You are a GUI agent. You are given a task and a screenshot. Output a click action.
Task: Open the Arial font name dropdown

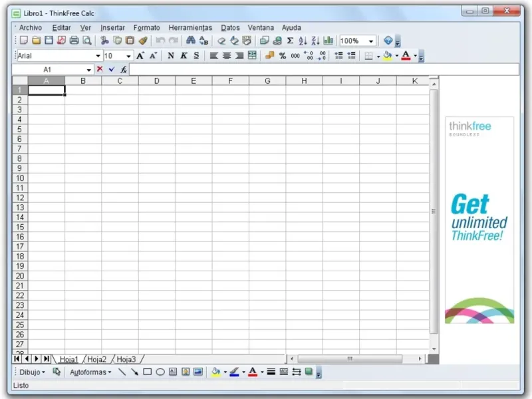click(x=98, y=56)
